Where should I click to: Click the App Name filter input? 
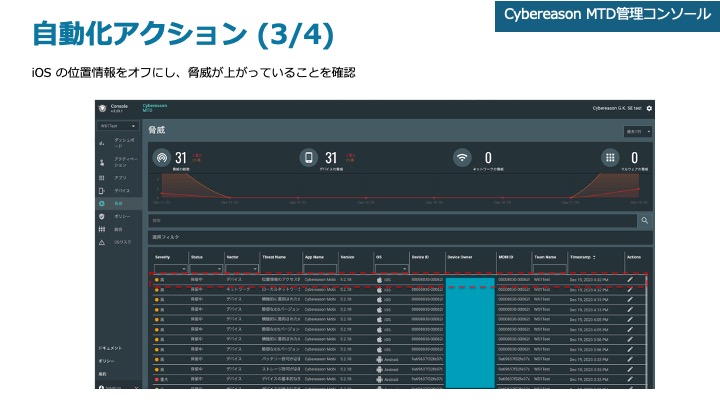[320, 269]
